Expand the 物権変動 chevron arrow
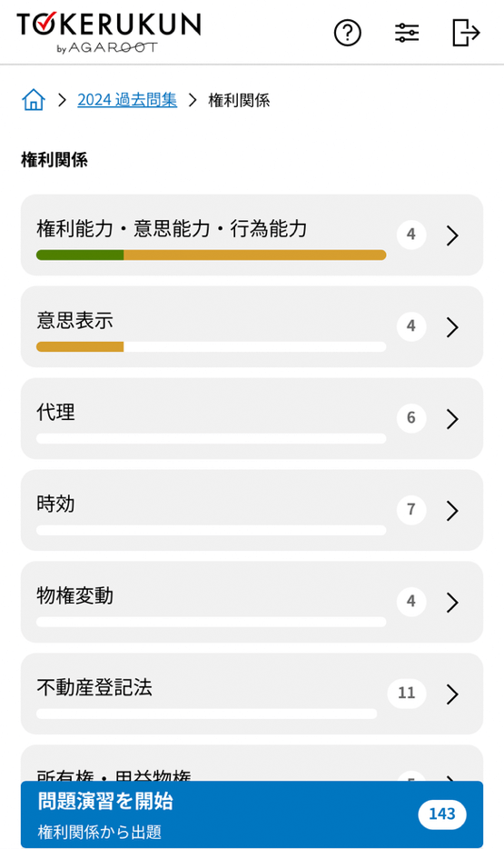Viewport: 504px width, 849px height. coord(452,602)
